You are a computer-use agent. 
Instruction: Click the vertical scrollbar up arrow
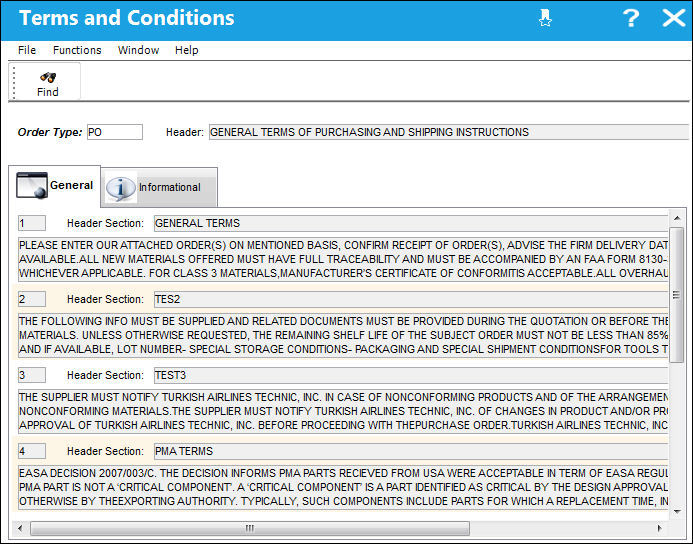pyautogui.click(x=677, y=218)
